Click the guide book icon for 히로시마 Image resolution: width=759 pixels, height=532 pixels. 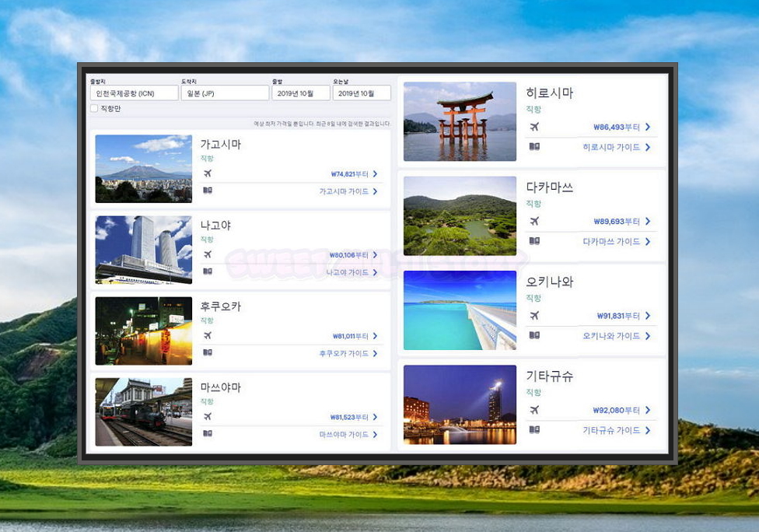[x=534, y=146]
